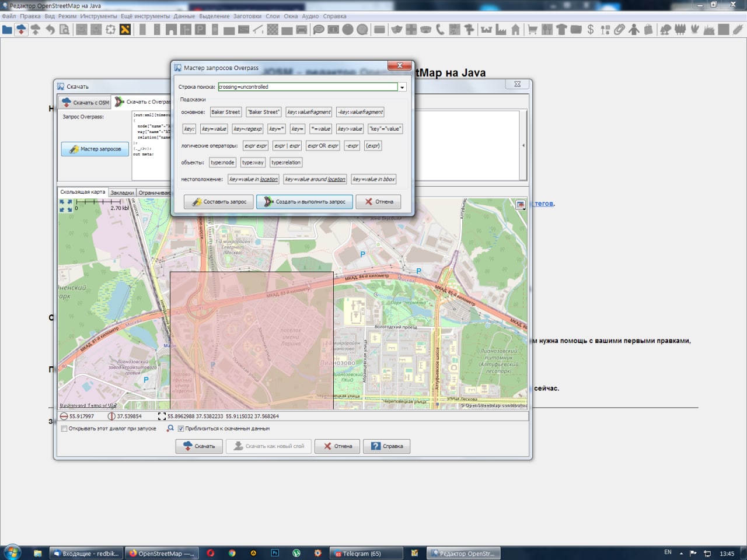Select the shopping bag preset icon
The image size is (747, 560).
[x=648, y=29]
